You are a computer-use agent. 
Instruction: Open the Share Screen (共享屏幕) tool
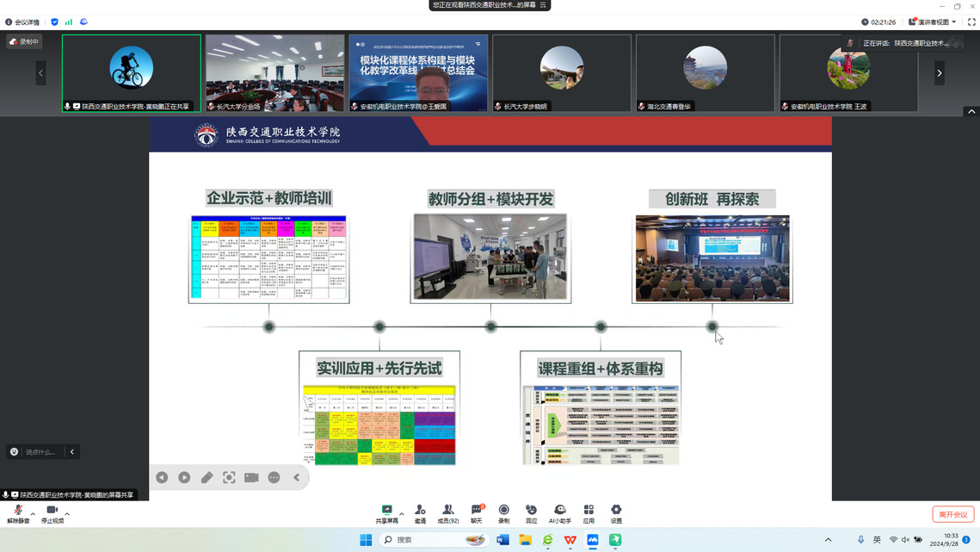point(386,513)
